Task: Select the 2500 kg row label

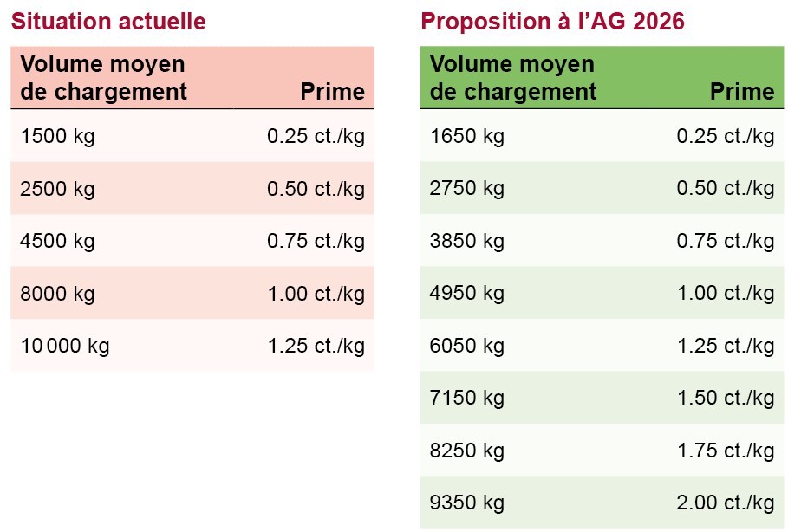Action: tap(57, 189)
